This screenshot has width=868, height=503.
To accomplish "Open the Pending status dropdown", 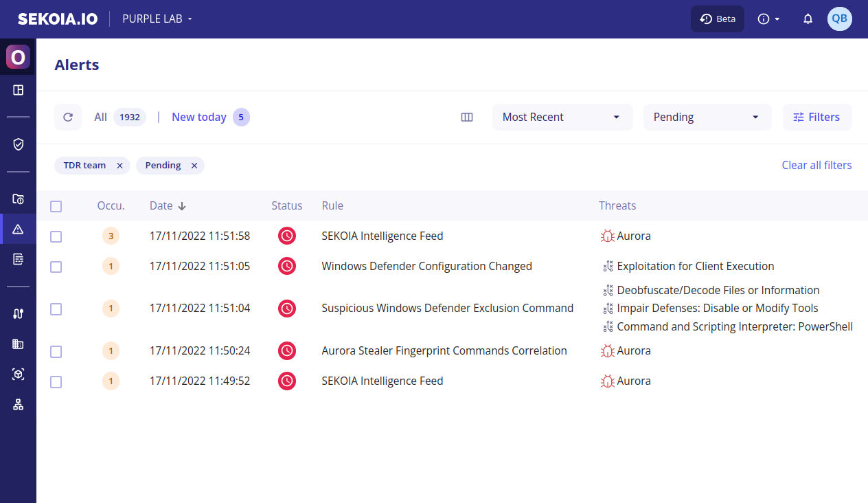I will click(707, 117).
